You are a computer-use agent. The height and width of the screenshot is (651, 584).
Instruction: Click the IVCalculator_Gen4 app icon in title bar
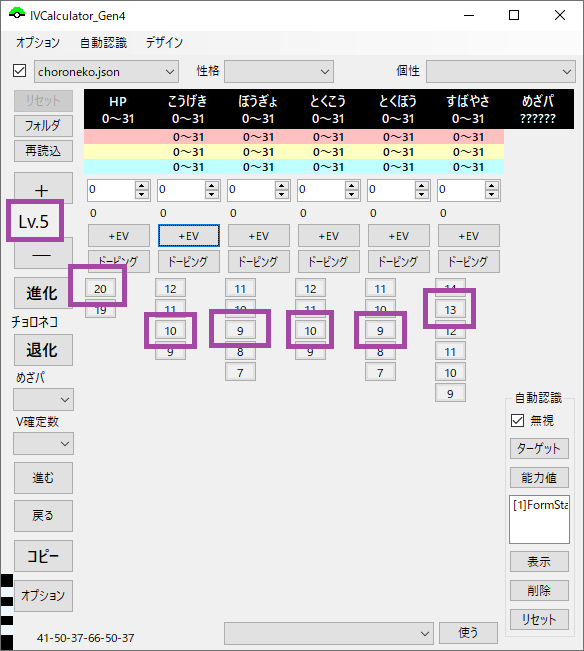(17, 15)
